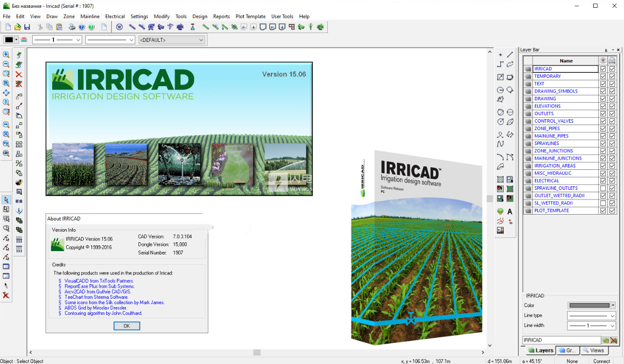Click the Print icon in the toolbar
The width and height of the screenshot is (624, 364).
pyautogui.click(x=72, y=27)
